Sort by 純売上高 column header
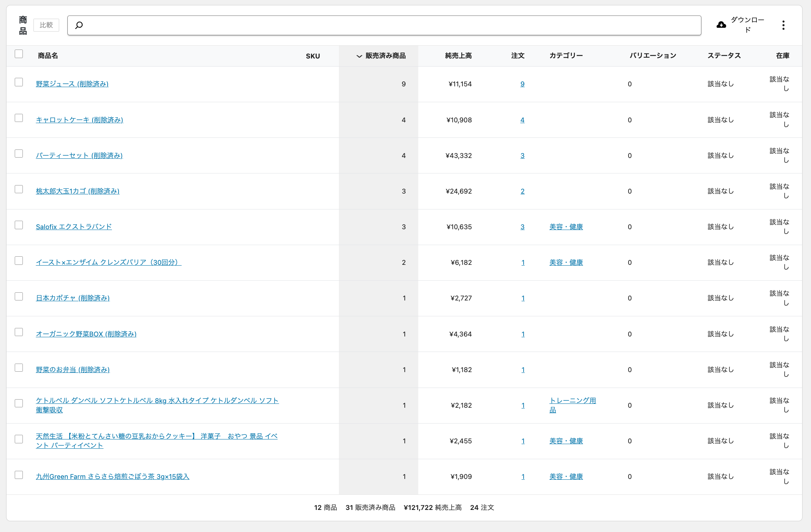 pos(458,56)
